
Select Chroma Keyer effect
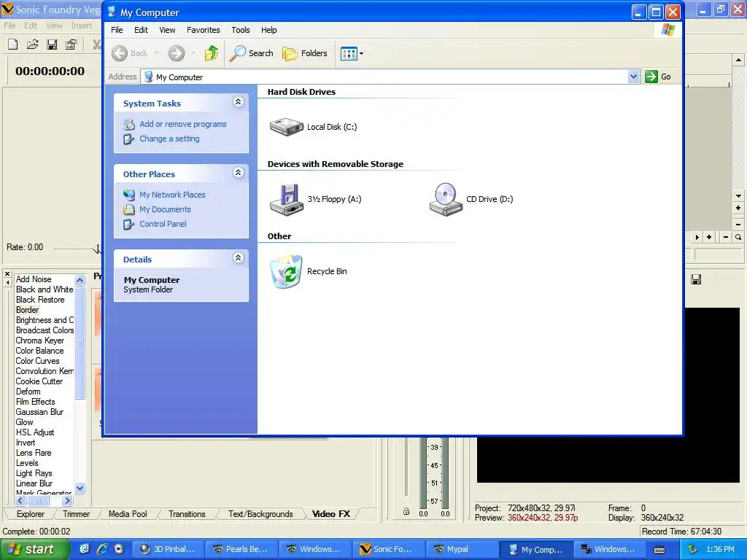click(39, 341)
